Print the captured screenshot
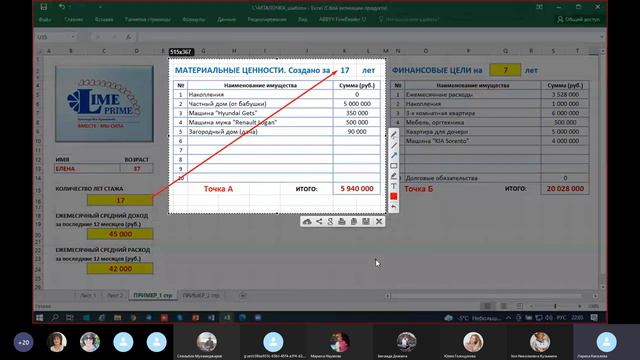 [342, 221]
